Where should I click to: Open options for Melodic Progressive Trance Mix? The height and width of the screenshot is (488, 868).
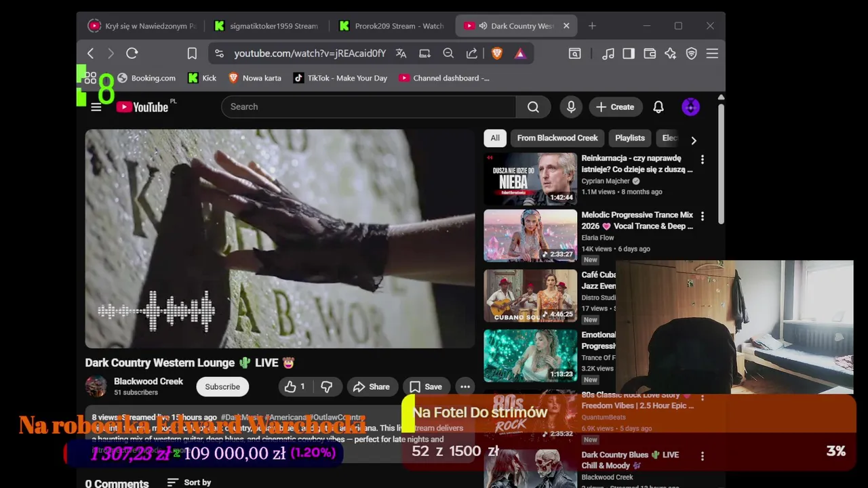pyautogui.click(x=703, y=216)
